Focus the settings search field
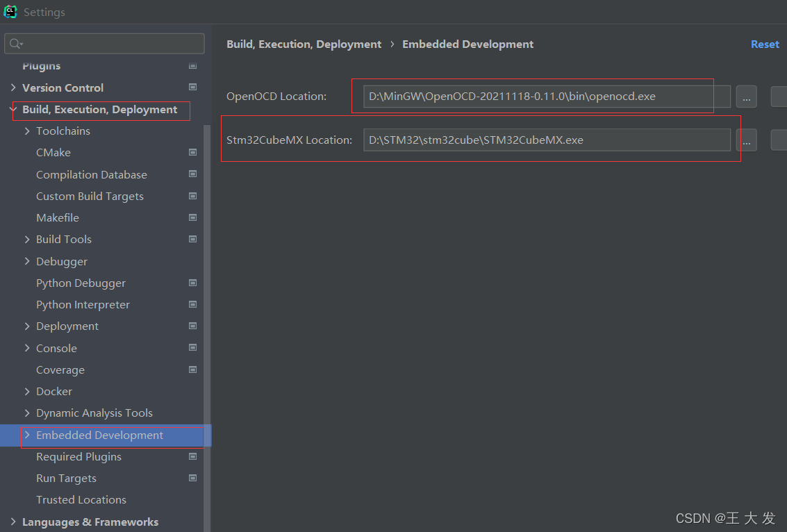 click(104, 44)
